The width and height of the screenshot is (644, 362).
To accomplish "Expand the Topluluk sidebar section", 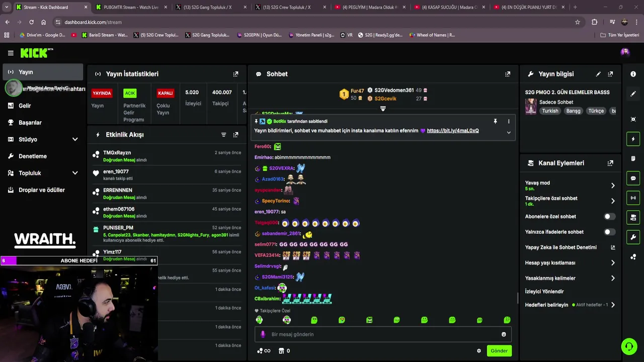I will tap(75, 173).
